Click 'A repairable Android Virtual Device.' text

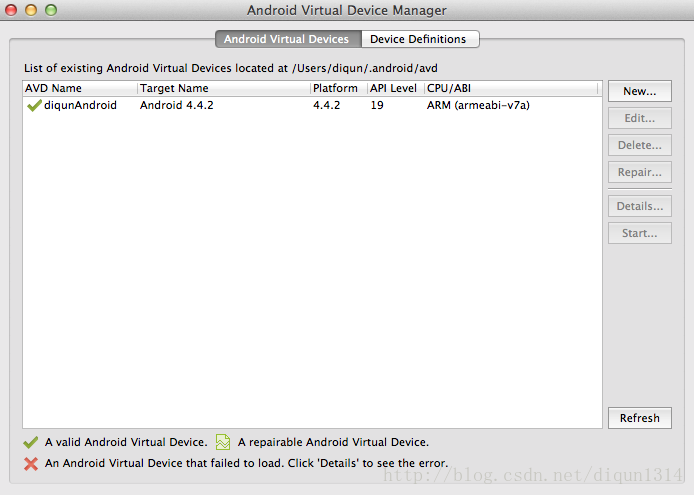[x=333, y=442]
